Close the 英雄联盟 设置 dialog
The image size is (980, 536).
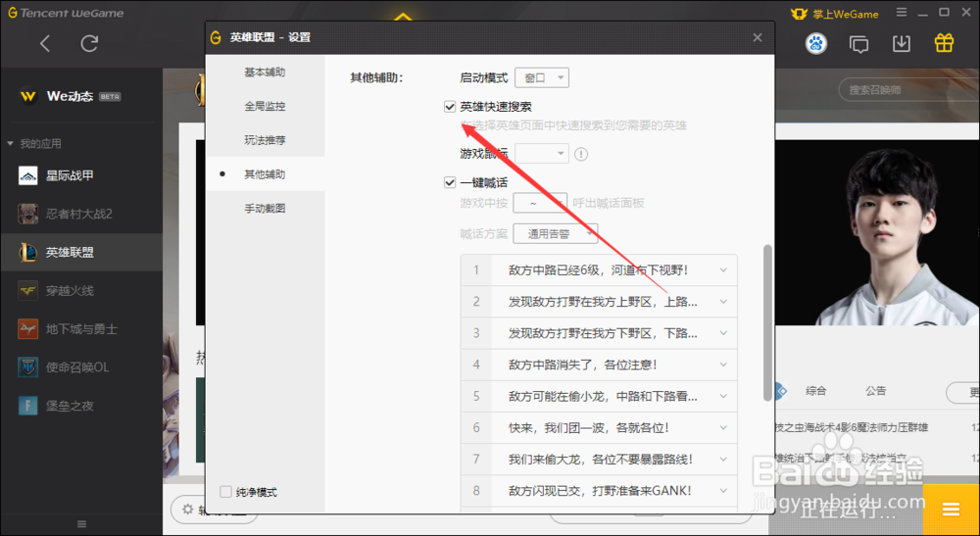[x=758, y=37]
